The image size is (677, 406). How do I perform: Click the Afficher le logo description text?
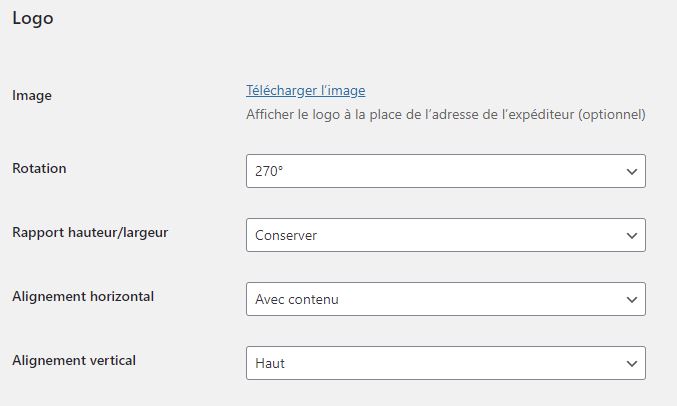coord(446,114)
